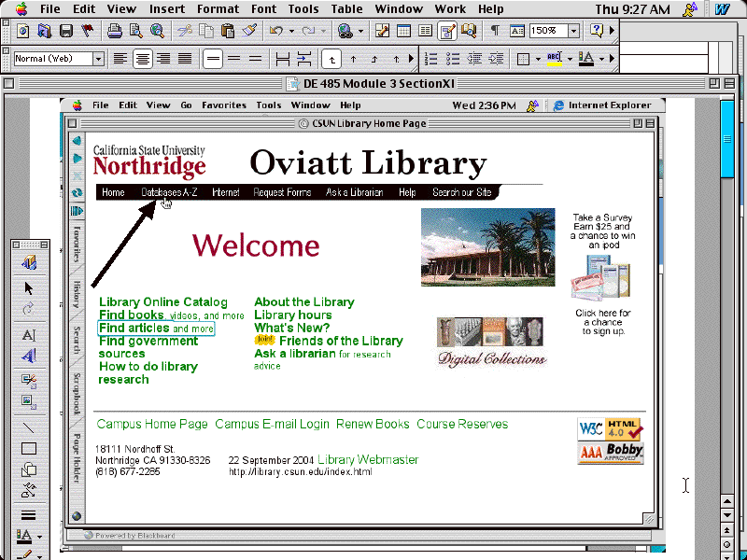
Task: Click the Borders button in the formatting toolbar
Action: point(524,59)
